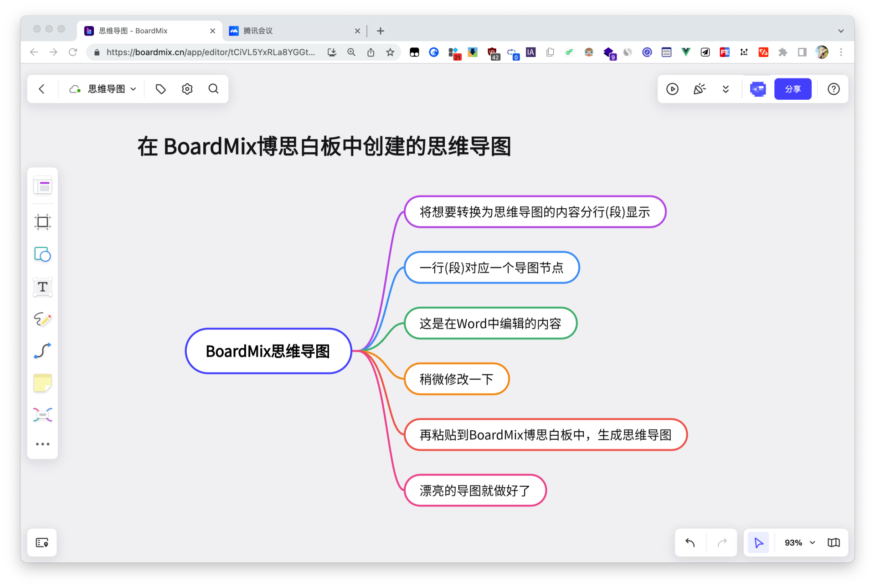Screen dimensions: 875x588
Task: Select the red node 再粘贴到BoardMix博思白板中
Action: 546,434
